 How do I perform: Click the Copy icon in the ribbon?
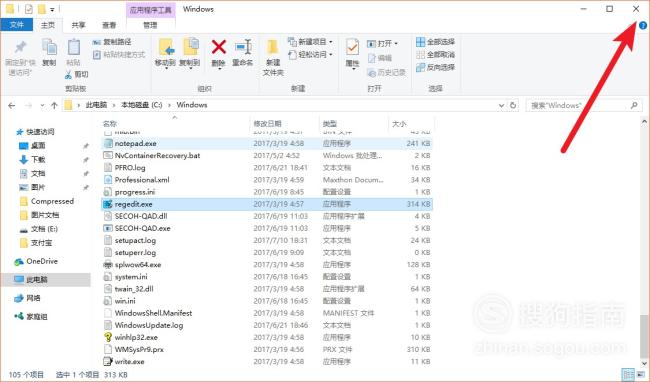[x=49, y=47]
